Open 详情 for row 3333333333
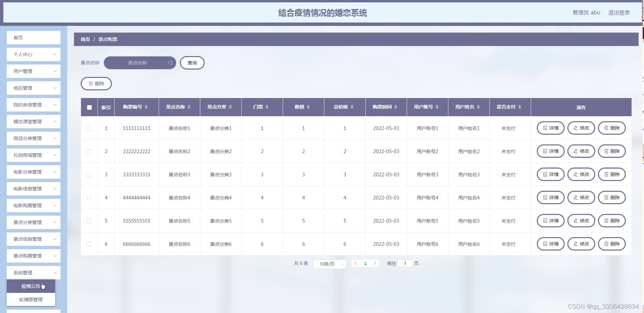Viewport: 644px width, 313px height. [x=551, y=174]
